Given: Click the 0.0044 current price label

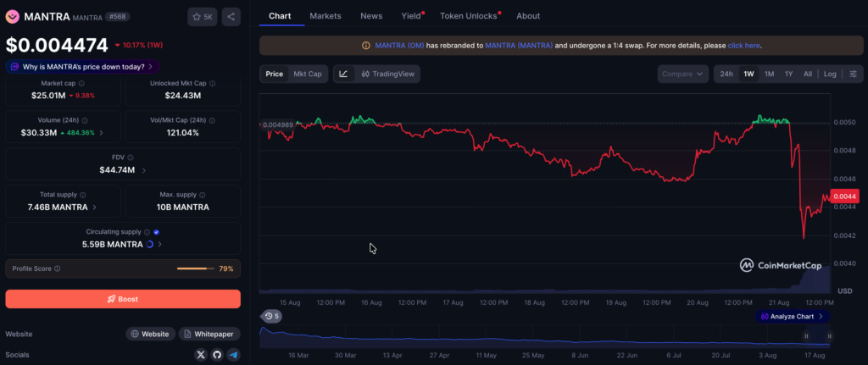Looking at the screenshot, I should 845,196.
